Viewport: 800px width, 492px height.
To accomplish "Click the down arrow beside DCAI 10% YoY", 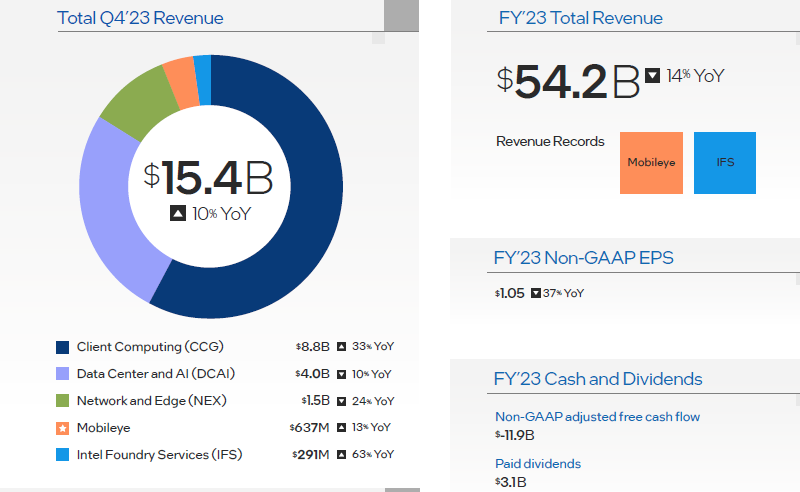I will pos(341,374).
